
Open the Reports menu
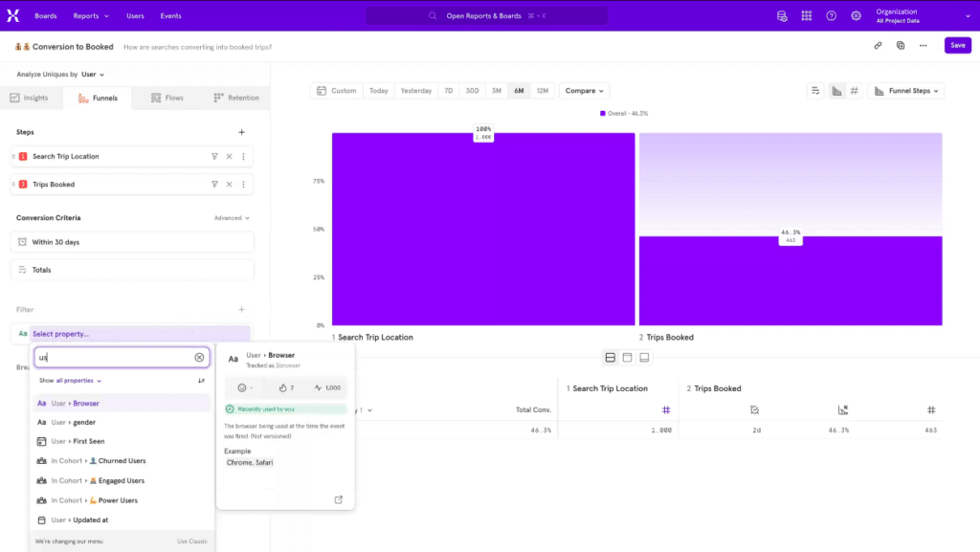[91, 15]
